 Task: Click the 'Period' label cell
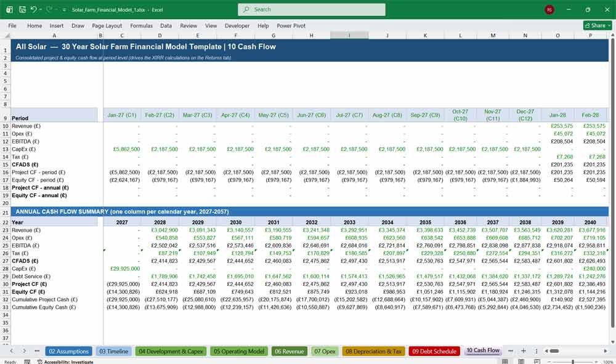(54, 115)
